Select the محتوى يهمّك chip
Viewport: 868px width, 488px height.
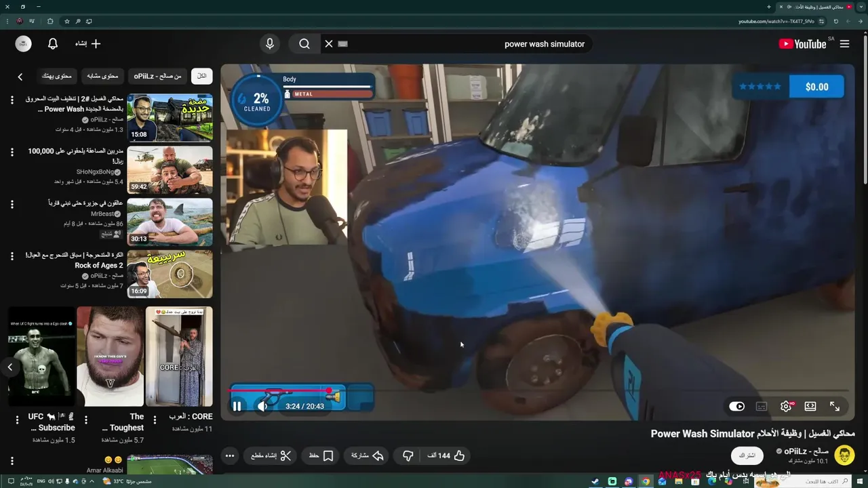[x=56, y=76]
